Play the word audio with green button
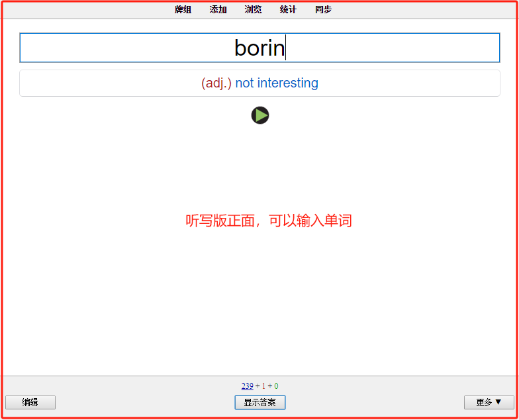The height and width of the screenshot is (420, 519). click(x=259, y=115)
